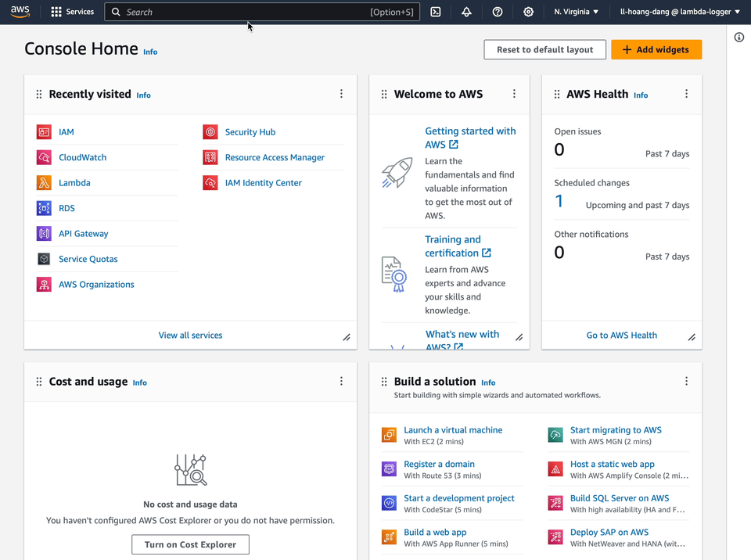Open Register a domain link

[x=439, y=464]
